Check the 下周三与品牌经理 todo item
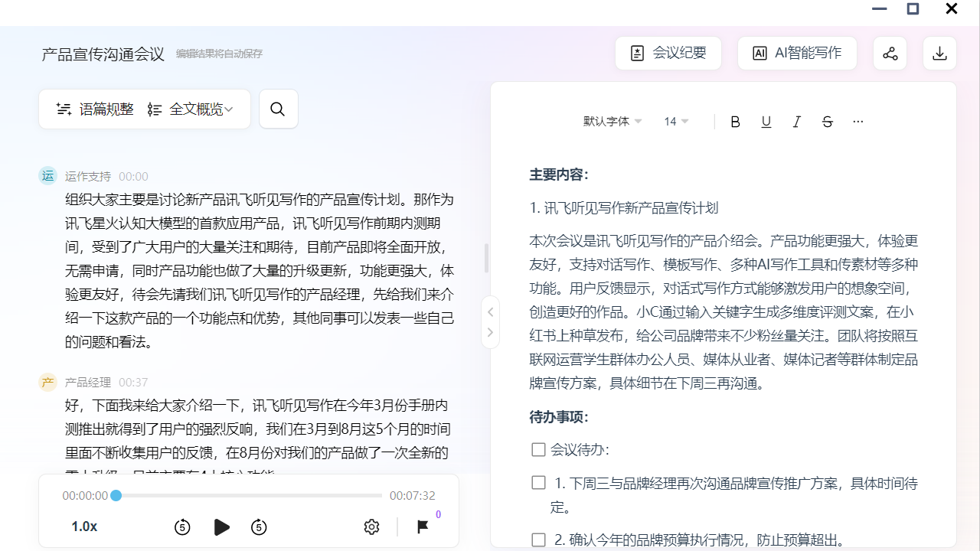980x551 pixels. pyautogui.click(x=538, y=483)
